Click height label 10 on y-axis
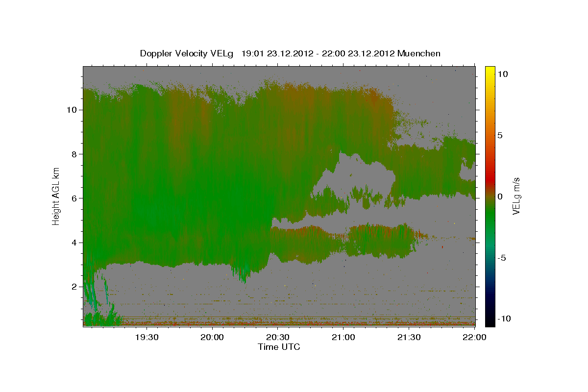Screen dimensions: 588x392 coord(72,110)
